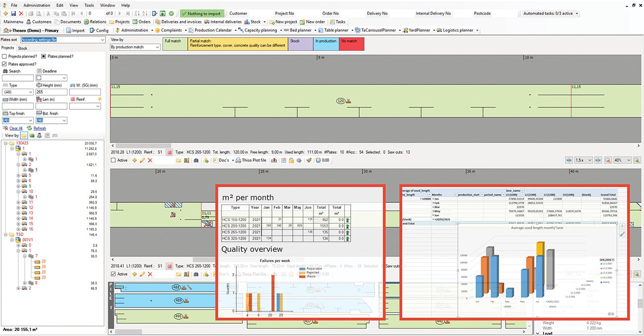Click the pencil edit icon next to Active
Screen dimensions: 644x336
pyautogui.click(x=142, y=160)
